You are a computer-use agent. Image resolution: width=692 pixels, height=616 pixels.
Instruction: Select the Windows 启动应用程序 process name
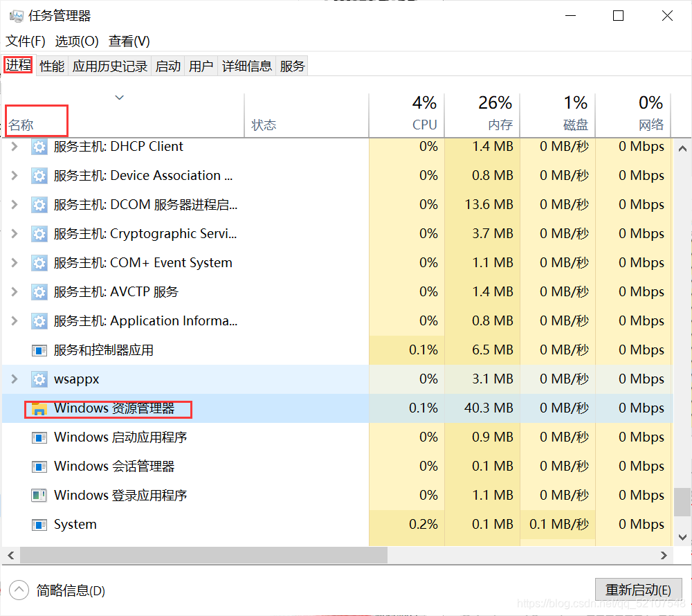pos(120,437)
